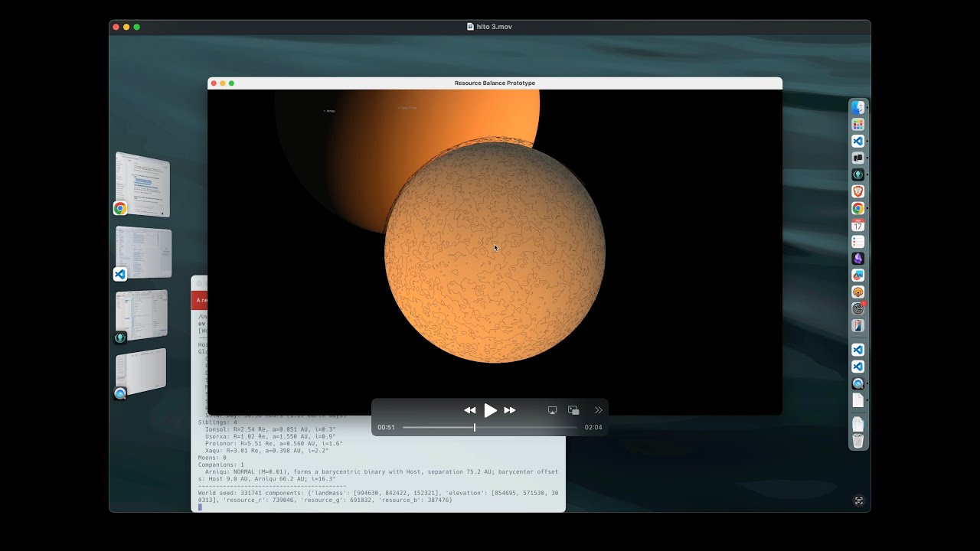Open the AirPlay menu in player controls
This screenshot has height=551, width=980.
coord(552,410)
